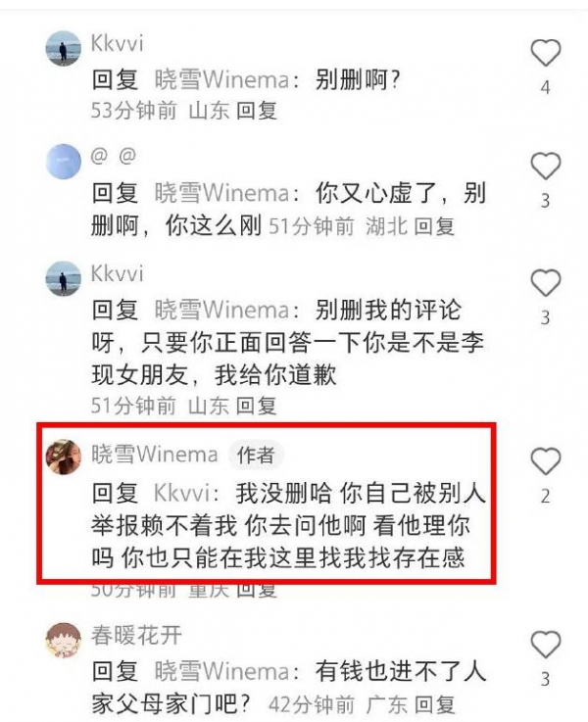Like Kkvvi's comment about 李现女朋友

click(546, 283)
